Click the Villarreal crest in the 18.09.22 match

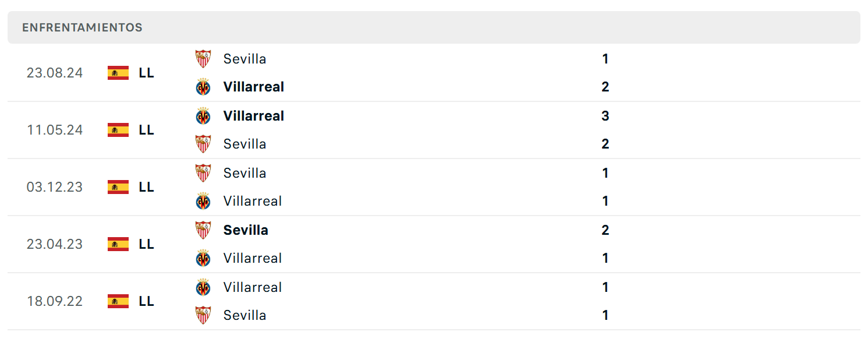coord(203,287)
